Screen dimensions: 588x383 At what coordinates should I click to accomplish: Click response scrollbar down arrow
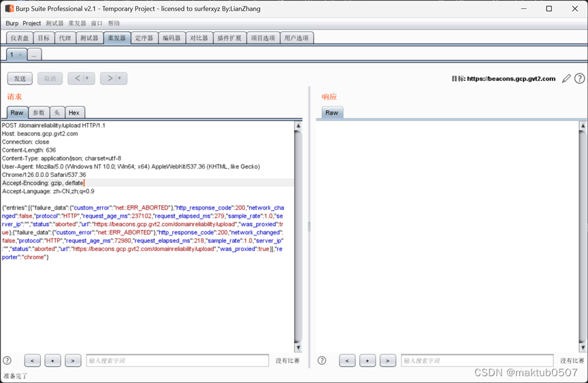tap(583, 348)
